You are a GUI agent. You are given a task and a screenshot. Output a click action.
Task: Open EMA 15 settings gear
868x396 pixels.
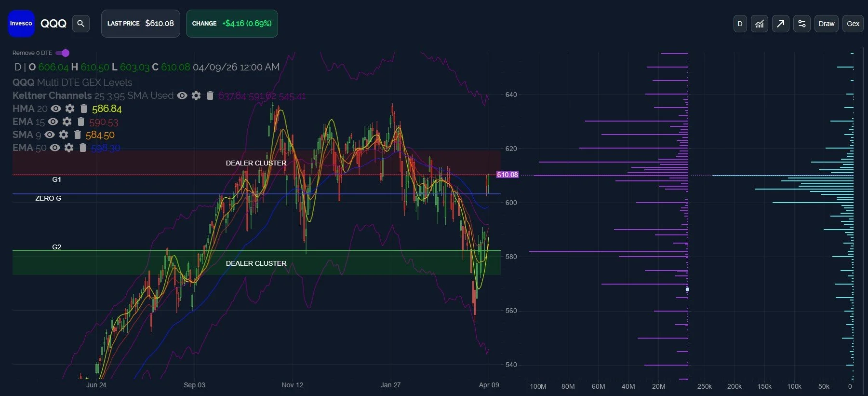click(x=67, y=122)
